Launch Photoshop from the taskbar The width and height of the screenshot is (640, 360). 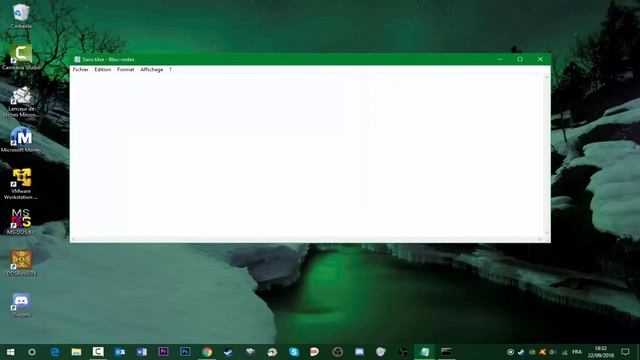point(185,352)
